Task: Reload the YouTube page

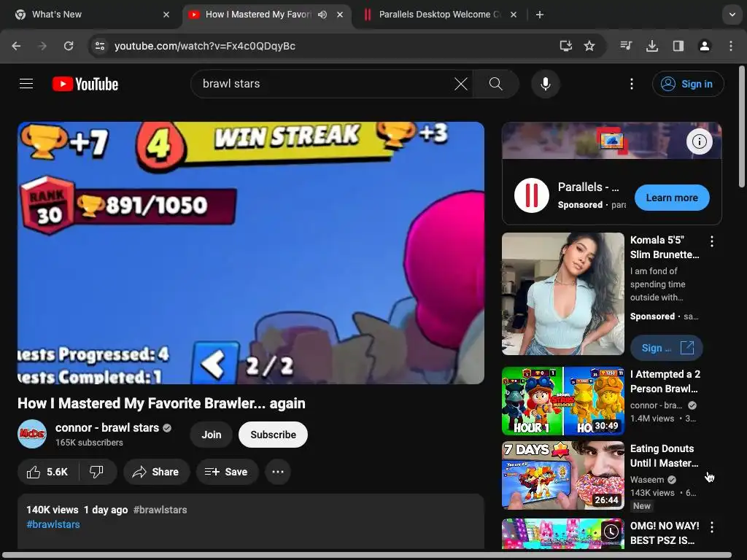Action: tap(69, 46)
